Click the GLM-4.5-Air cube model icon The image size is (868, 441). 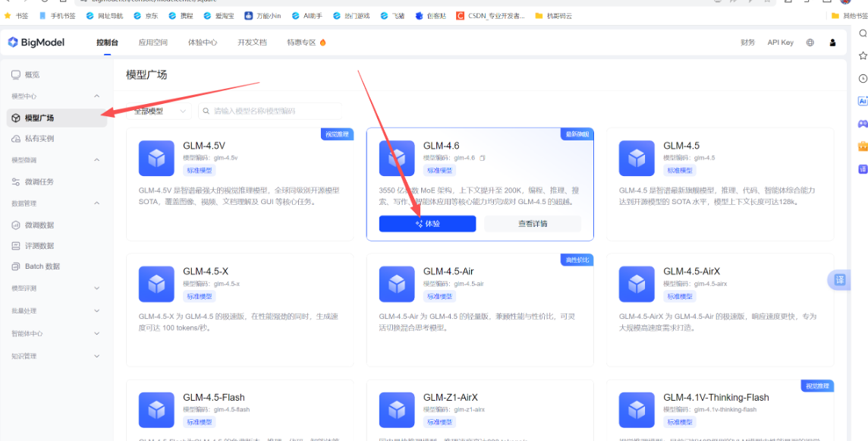397,284
